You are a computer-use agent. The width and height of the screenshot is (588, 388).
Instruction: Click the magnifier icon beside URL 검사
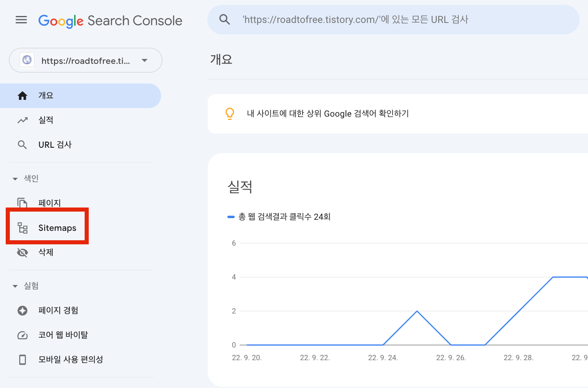coord(22,144)
